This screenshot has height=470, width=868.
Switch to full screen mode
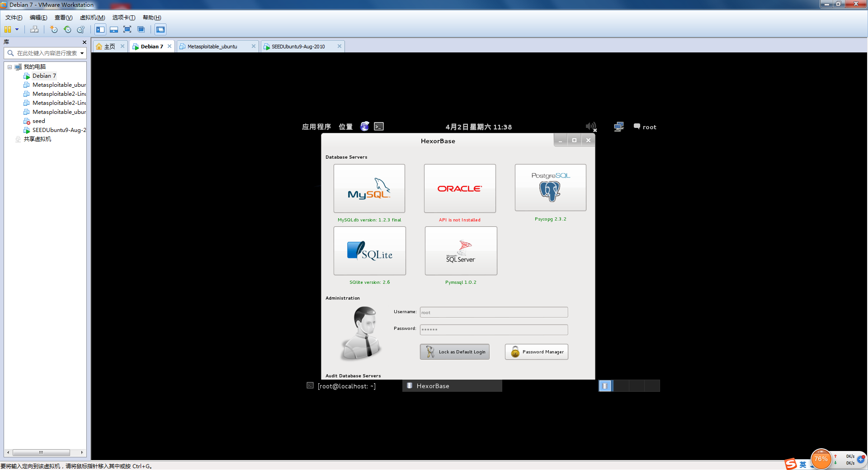(x=127, y=29)
